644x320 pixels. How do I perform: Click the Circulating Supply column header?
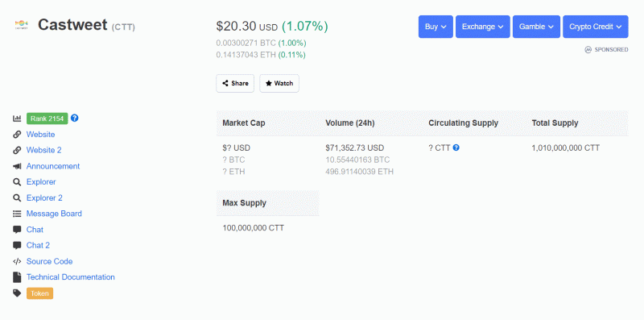coord(464,123)
